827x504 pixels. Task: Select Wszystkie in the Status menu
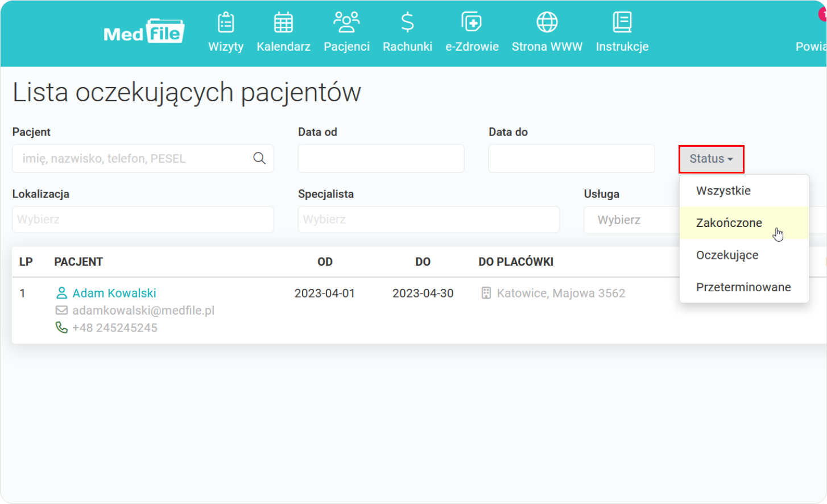(744, 191)
